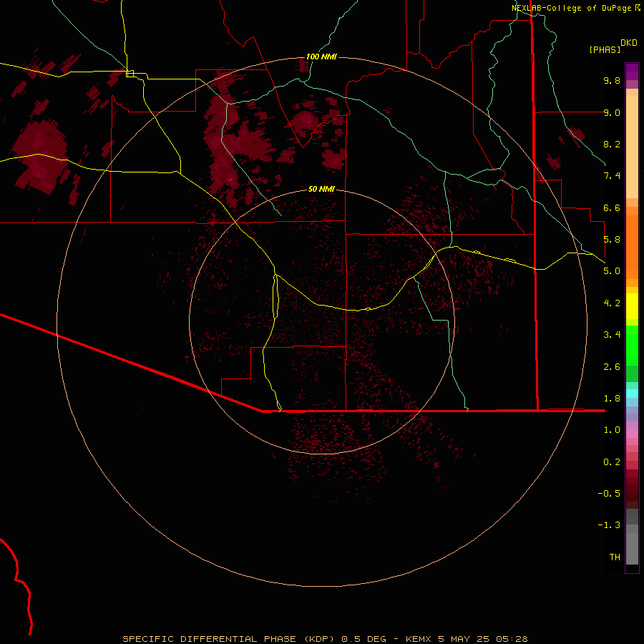Click the 5.0 scale value
Image resolution: width=644 pixels, height=644 pixels.
tap(612, 271)
